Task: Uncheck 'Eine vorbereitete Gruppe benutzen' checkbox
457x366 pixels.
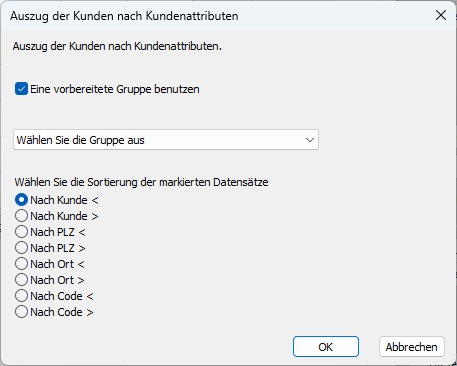Action: tap(21, 89)
